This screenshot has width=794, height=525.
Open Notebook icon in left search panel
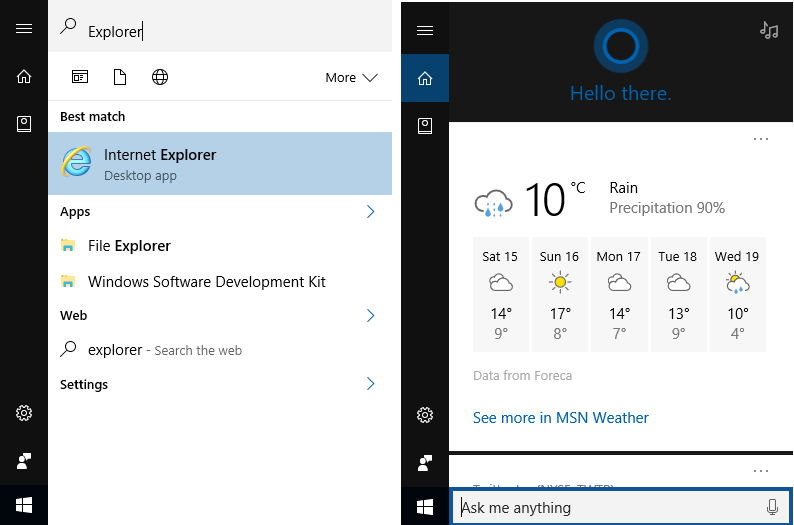tap(24, 124)
